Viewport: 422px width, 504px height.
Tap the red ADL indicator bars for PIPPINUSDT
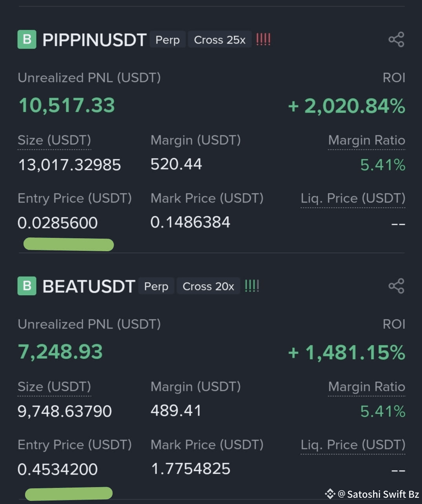[x=263, y=40]
